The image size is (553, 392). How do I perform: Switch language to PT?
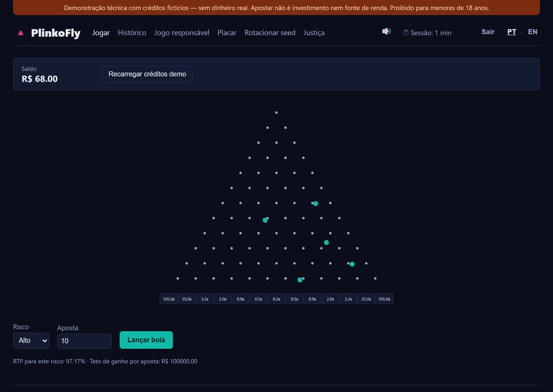point(512,32)
